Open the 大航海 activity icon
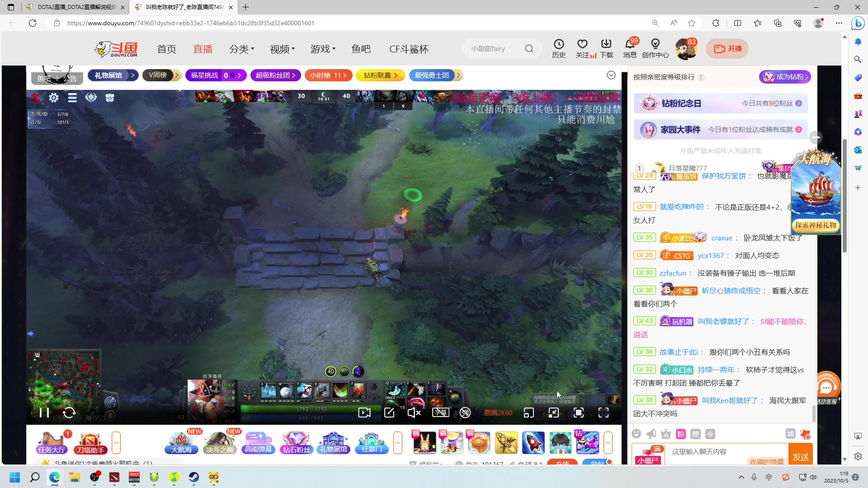This screenshot has height=488, width=868. tap(181, 442)
